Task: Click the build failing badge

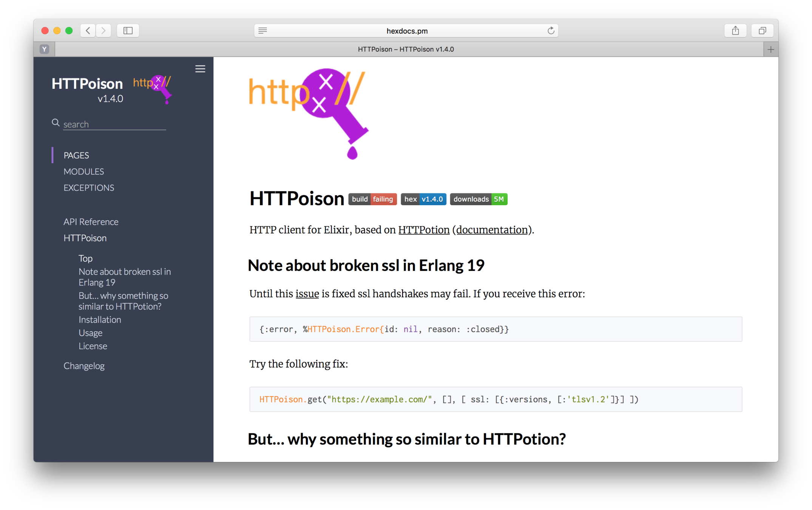Action: (x=372, y=199)
